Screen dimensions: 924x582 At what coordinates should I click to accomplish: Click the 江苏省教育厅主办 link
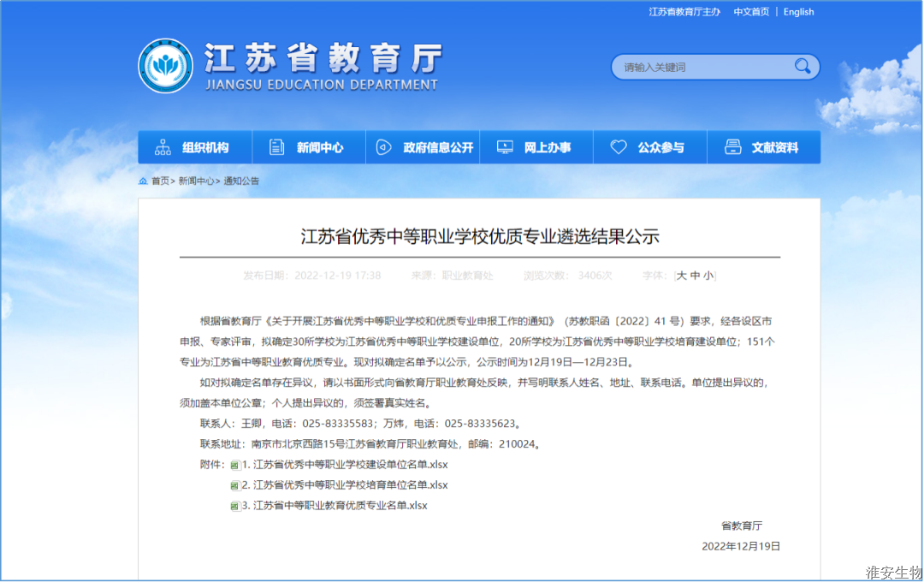click(684, 11)
